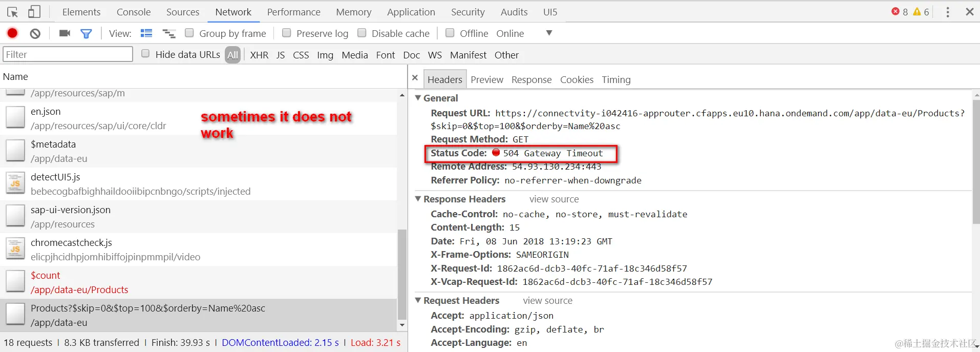This screenshot has width=980, height=352.
Task: Click the yellow warning count icon
Action: tap(917, 11)
